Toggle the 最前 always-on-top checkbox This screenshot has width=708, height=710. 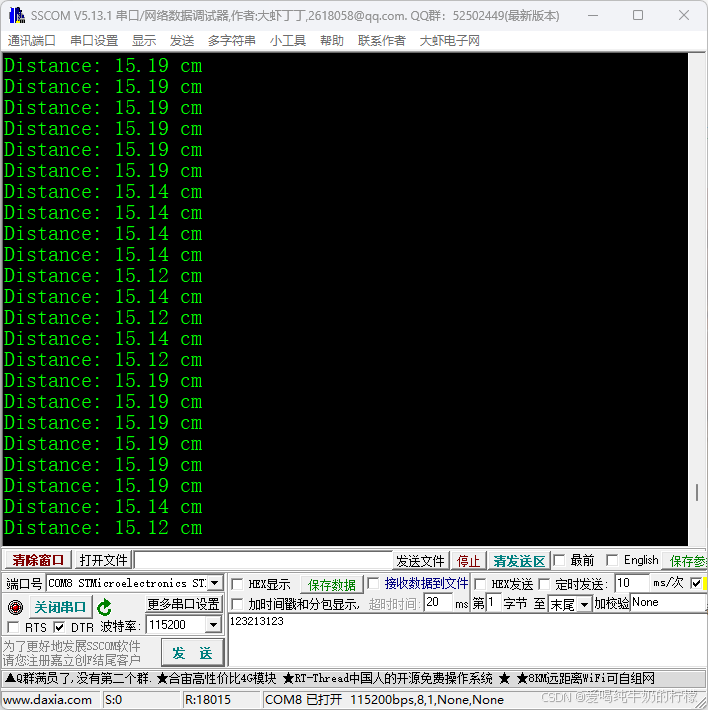click(x=560, y=561)
